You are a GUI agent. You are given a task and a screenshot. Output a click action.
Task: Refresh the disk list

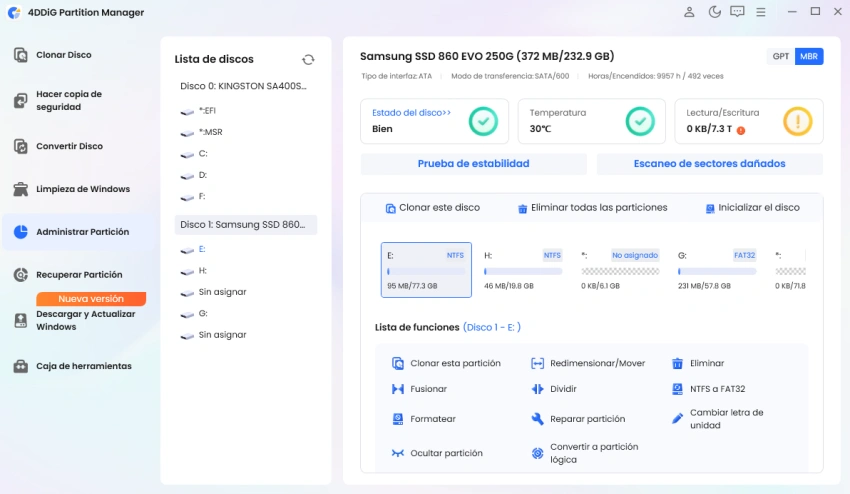click(x=308, y=60)
